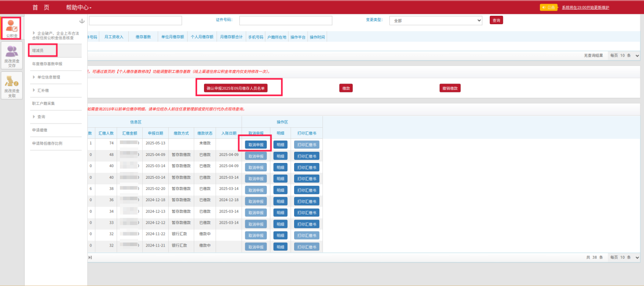Open the 帮助中心 top menu

(x=79, y=7)
